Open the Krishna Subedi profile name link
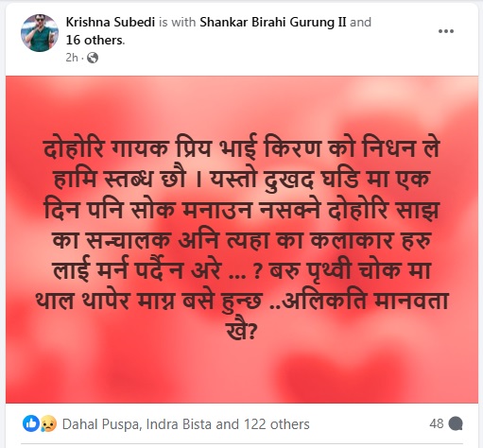Screen dimensions: 483x448 111,22
